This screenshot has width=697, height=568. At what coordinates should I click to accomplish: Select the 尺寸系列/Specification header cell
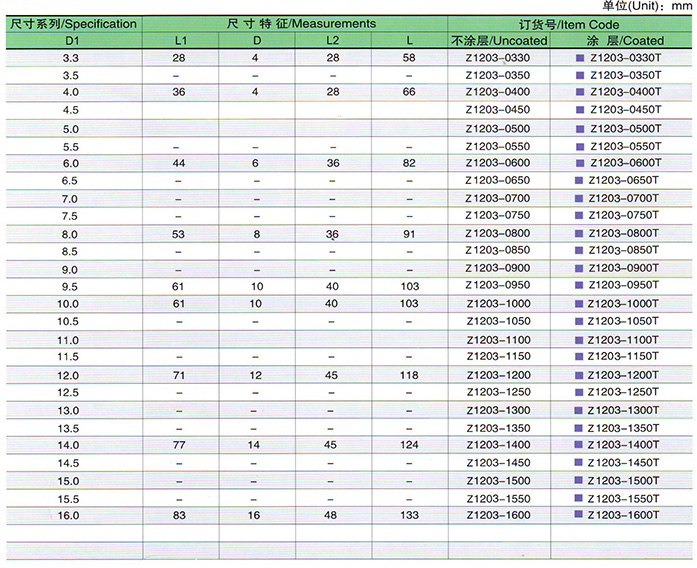point(70,23)
